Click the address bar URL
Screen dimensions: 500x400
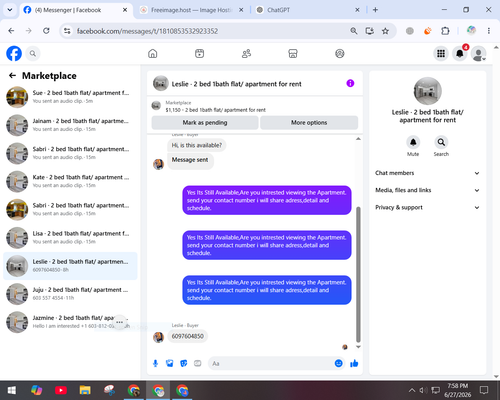coord(147,31)
